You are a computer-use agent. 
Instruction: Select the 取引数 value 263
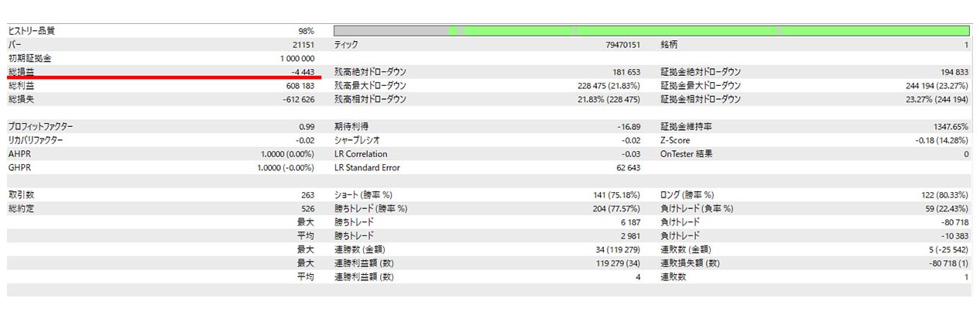pos(307,194)
